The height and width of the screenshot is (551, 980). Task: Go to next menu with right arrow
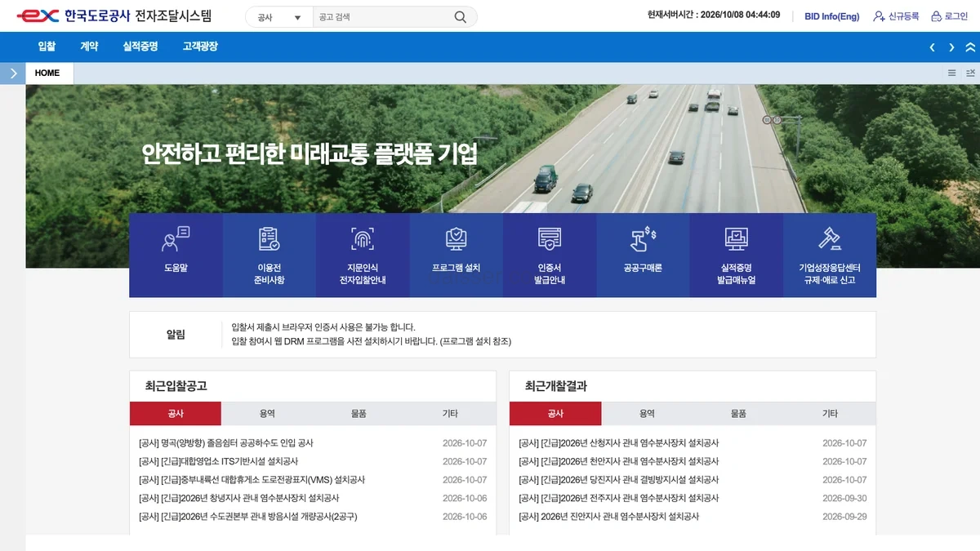pyautogui.click(x=951, y=47)
